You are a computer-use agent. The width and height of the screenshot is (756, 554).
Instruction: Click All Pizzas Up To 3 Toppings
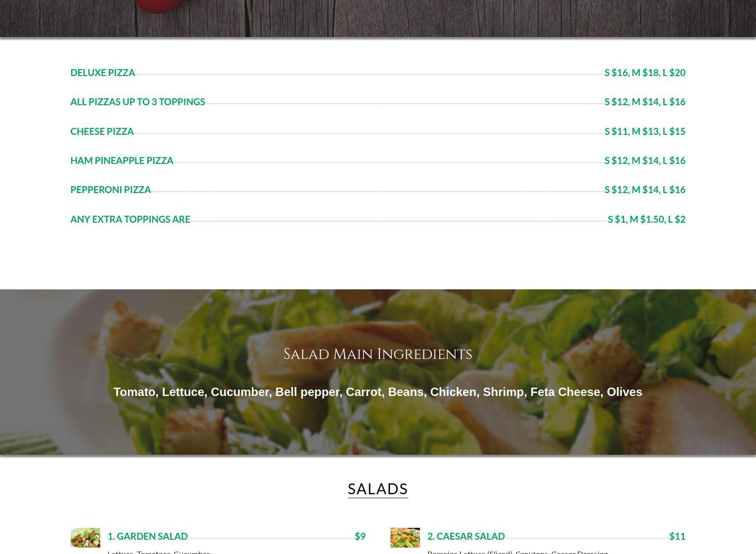(137, 102)
